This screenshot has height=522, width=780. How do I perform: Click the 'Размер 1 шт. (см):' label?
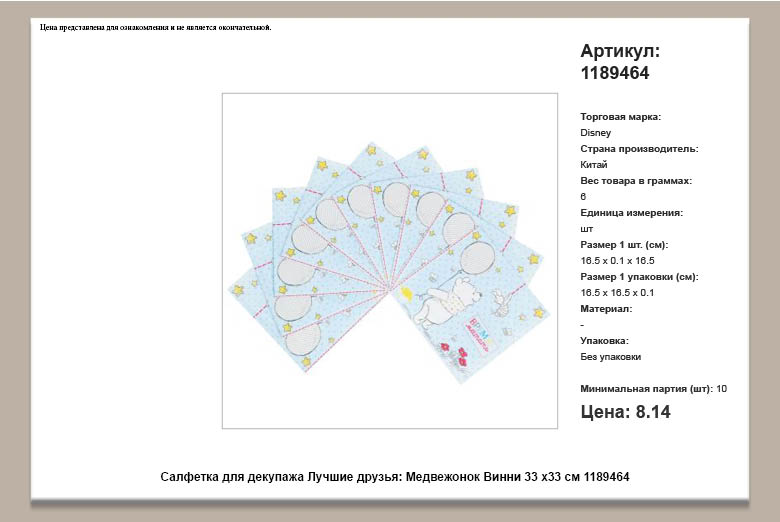(624, 245)
